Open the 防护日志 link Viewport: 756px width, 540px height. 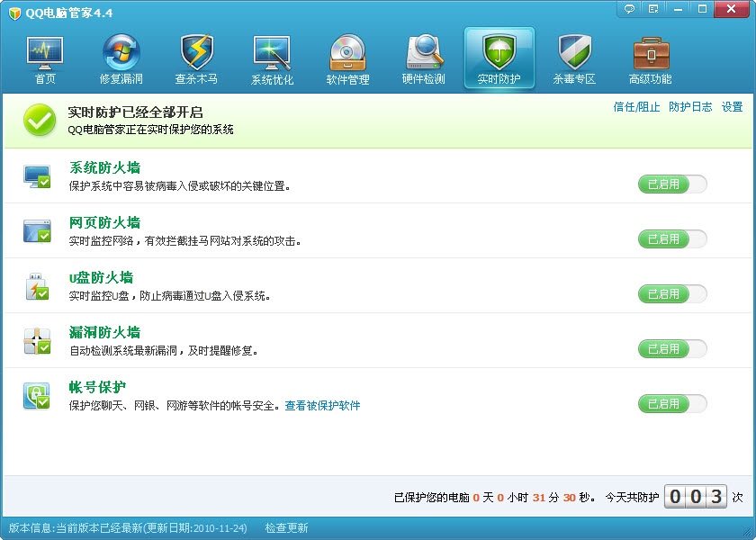click(690, 107)
